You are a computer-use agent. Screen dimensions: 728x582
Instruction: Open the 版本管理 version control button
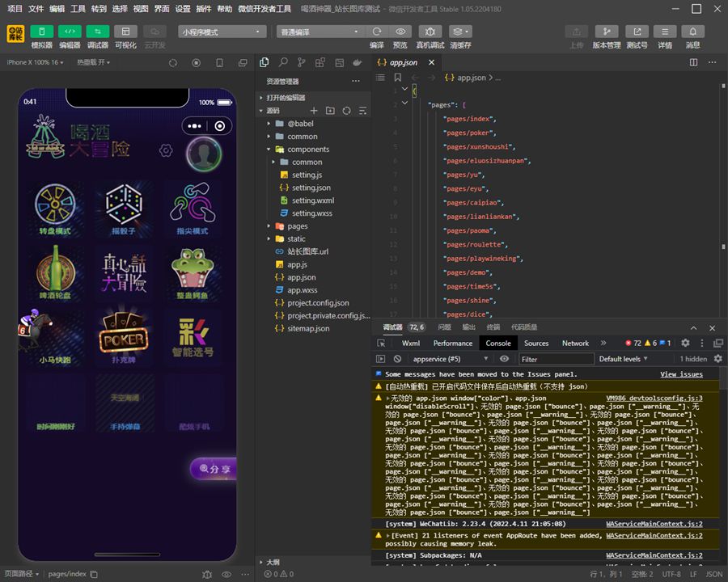(606, 31)
